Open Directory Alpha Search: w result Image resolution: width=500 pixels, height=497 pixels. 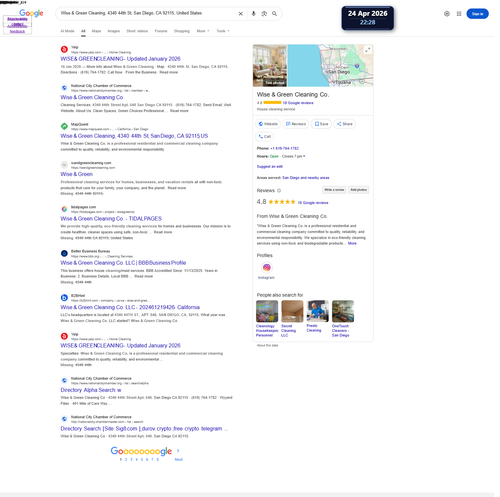tap(91, 390)
